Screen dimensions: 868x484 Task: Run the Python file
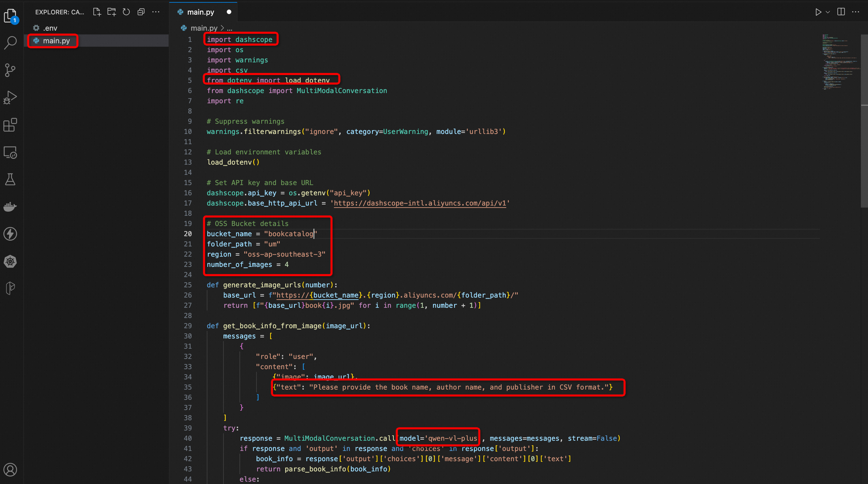pyautogui.click(x=818, y=12)
